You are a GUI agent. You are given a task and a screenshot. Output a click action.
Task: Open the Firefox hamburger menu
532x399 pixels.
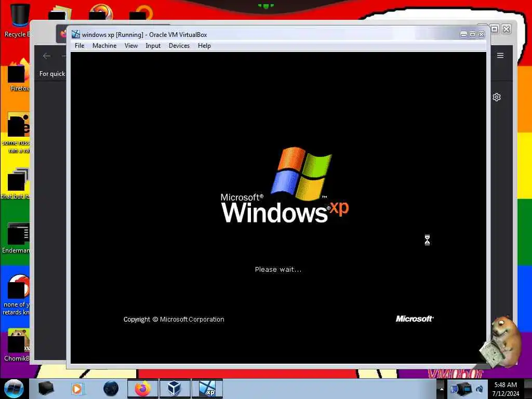pyautogui.click(x=500, y=55)
